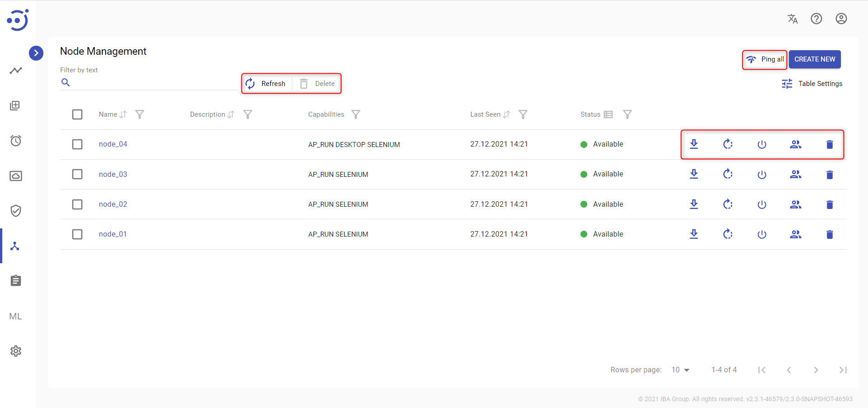Click the app logo in the sidebar
The height and width of the screenshot is (408, 868).
click(x=18, y=20)
